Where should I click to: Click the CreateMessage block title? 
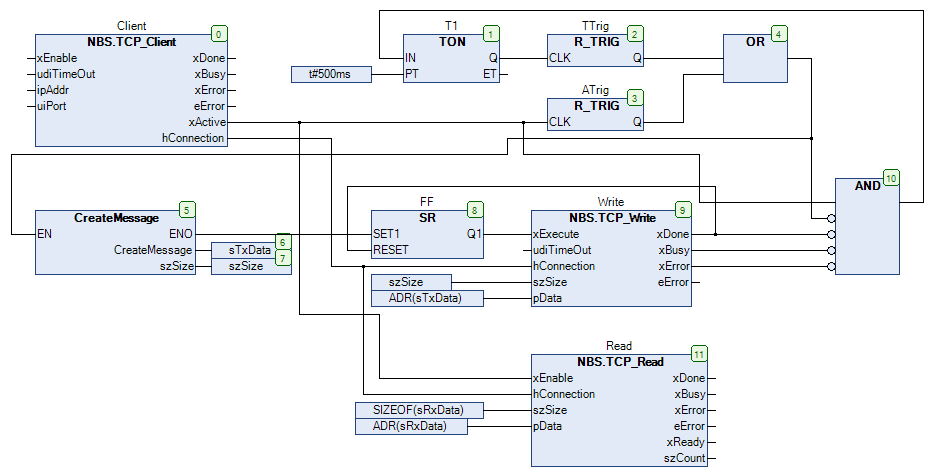tap(117, 217)
